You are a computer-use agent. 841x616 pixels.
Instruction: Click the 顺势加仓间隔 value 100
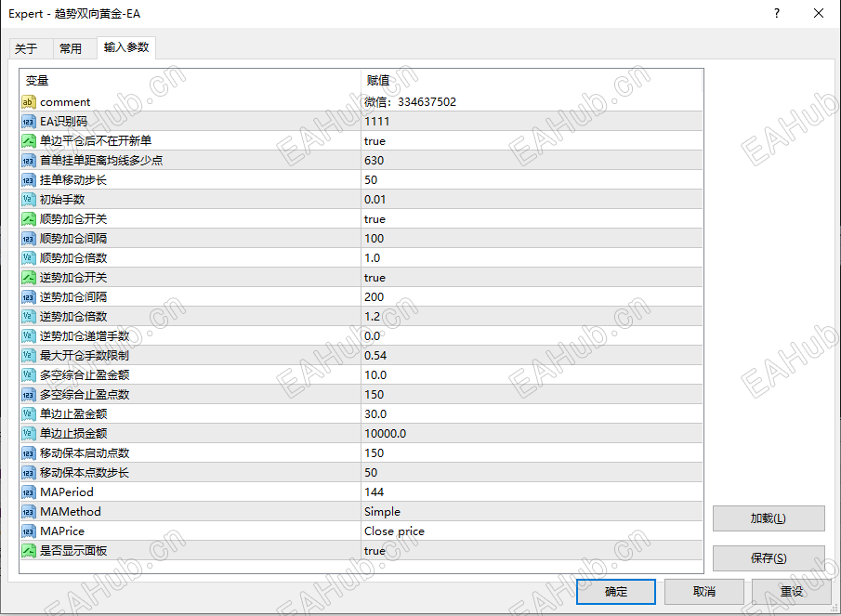tap(374, 239)
